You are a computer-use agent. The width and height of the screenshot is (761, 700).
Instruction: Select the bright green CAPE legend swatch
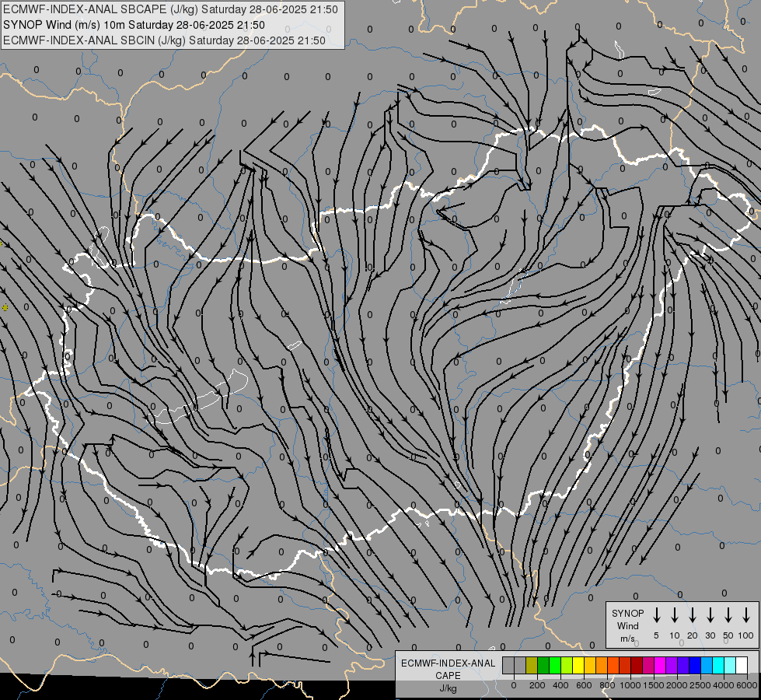[x=555, y=665]
